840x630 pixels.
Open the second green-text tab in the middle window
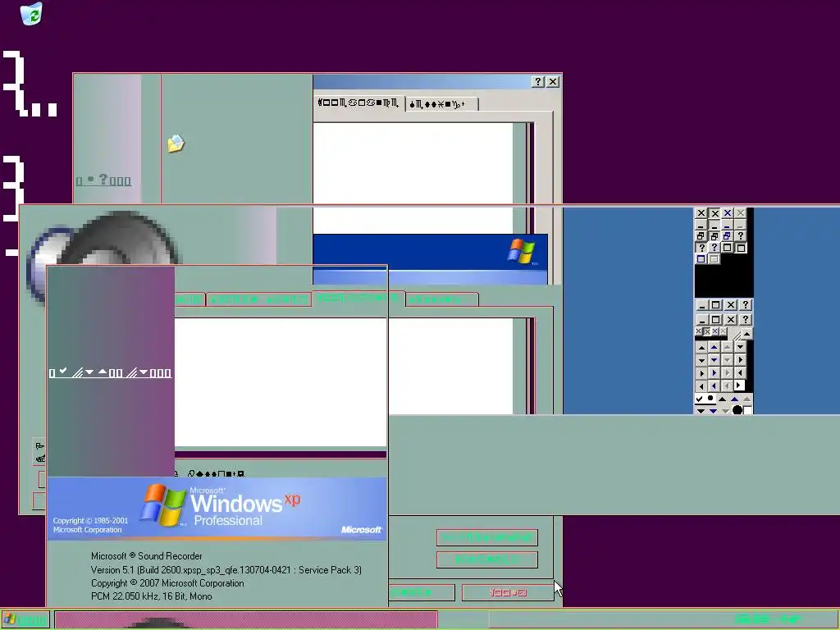tap(258, 299)
